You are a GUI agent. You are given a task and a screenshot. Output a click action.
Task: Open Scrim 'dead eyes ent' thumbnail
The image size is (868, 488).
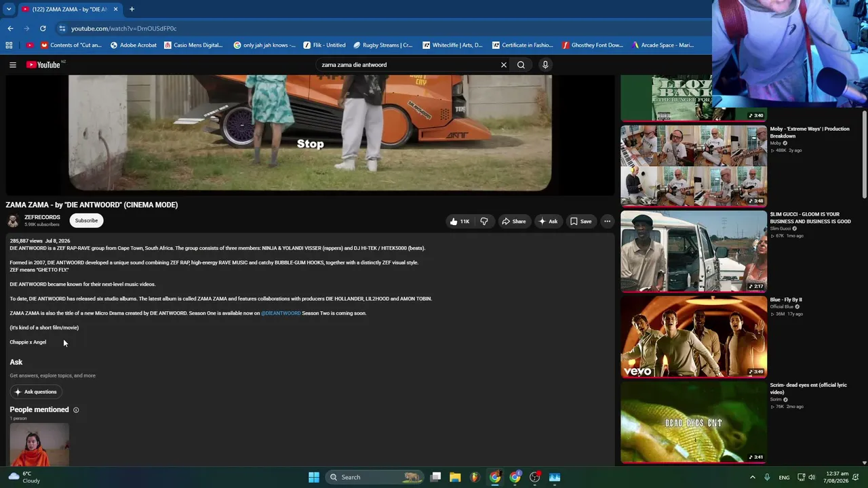pos(694,422)
